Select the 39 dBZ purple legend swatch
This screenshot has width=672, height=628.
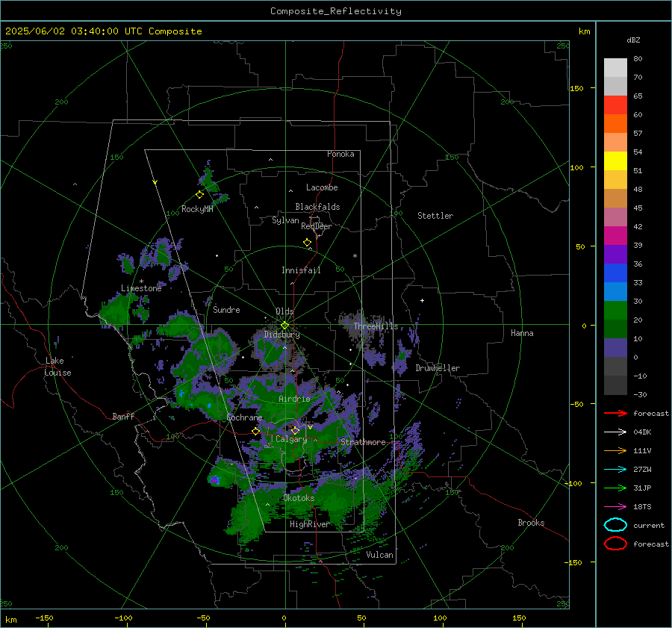coord(615,254)
